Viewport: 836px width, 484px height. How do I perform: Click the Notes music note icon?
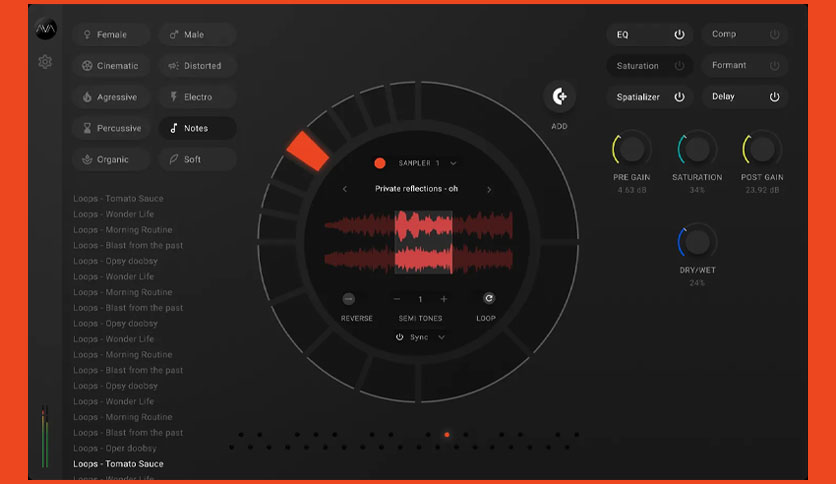pos(174,128)
